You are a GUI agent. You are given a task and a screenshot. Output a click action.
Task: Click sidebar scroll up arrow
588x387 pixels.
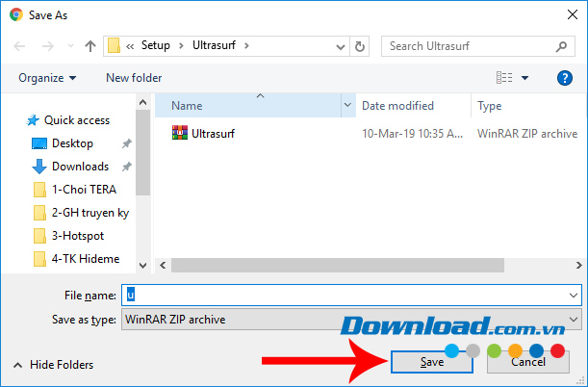point(142,102)
